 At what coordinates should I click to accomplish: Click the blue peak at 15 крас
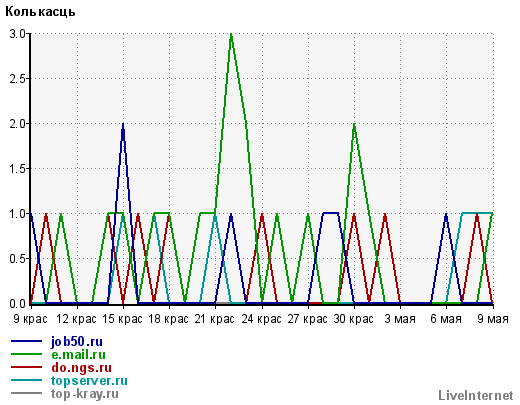coord(123,124)
